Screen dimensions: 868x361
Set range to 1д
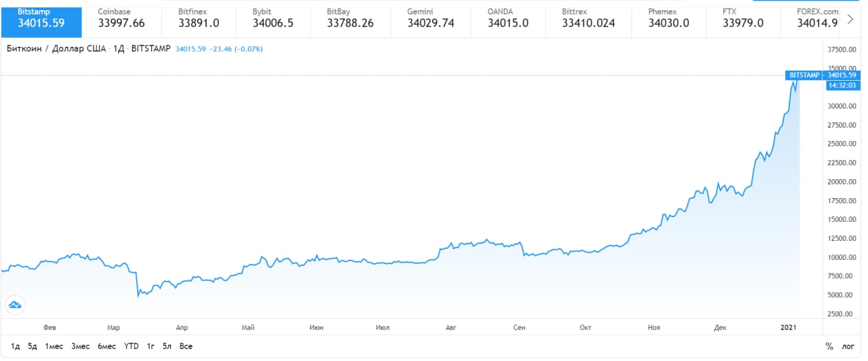click(x=16, y=346)
